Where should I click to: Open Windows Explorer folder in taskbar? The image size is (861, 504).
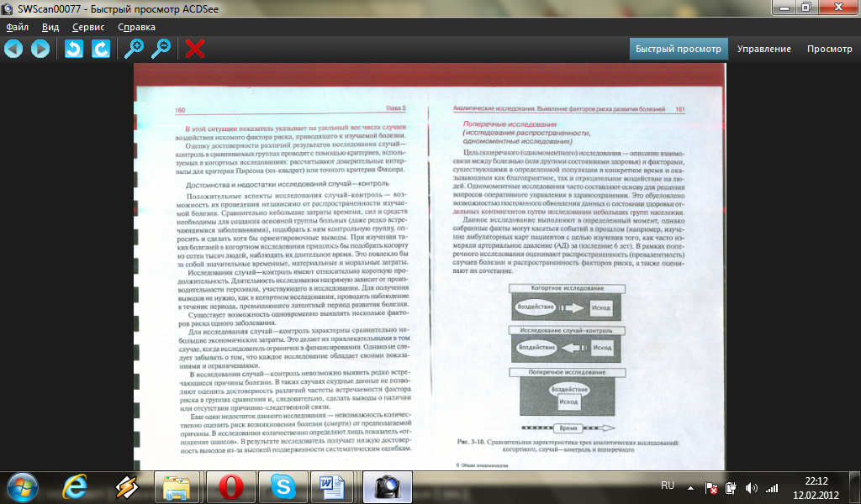point(177,487)
